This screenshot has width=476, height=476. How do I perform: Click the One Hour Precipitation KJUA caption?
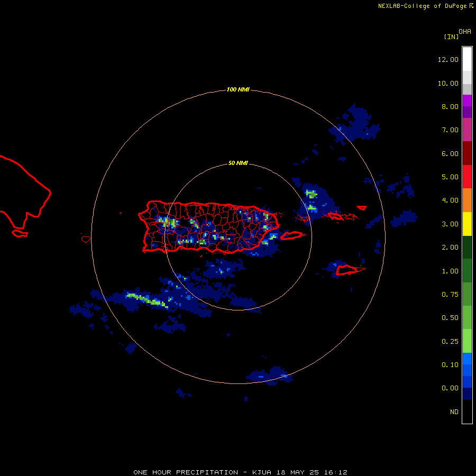pyautogui.click(x=240, y=472)
